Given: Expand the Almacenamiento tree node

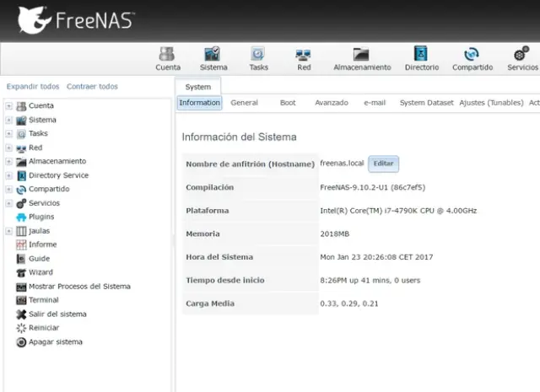Looking at the screenshot, I should (x=8, y=162).
